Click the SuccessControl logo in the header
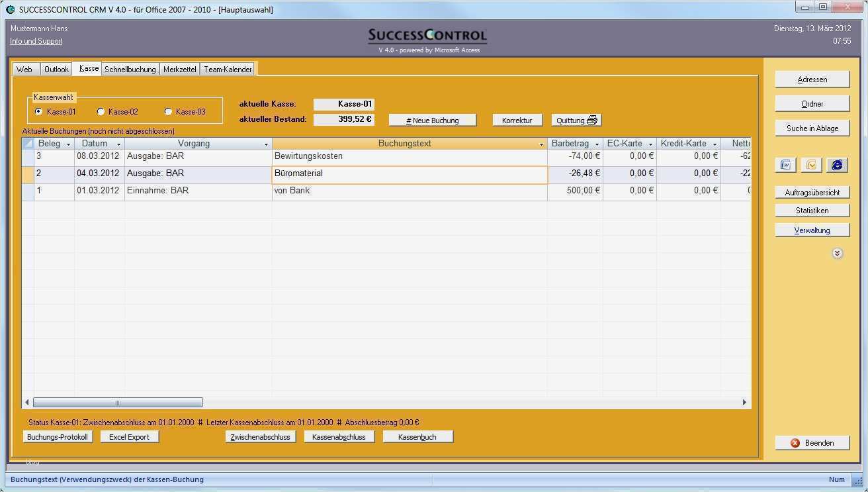The image size is (868, 492). coord(427,36)
